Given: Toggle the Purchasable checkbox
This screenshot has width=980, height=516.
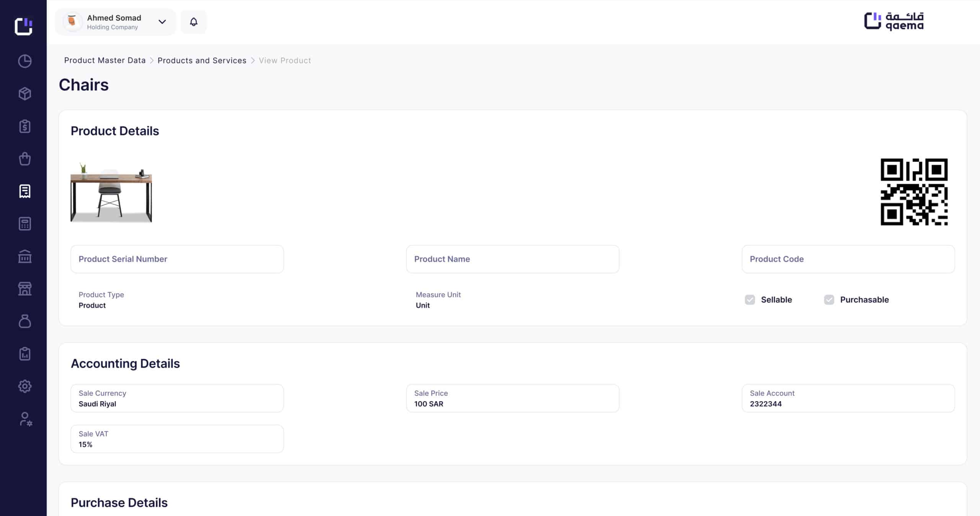Looking at the screenshot, I should [x=829, y=300].
